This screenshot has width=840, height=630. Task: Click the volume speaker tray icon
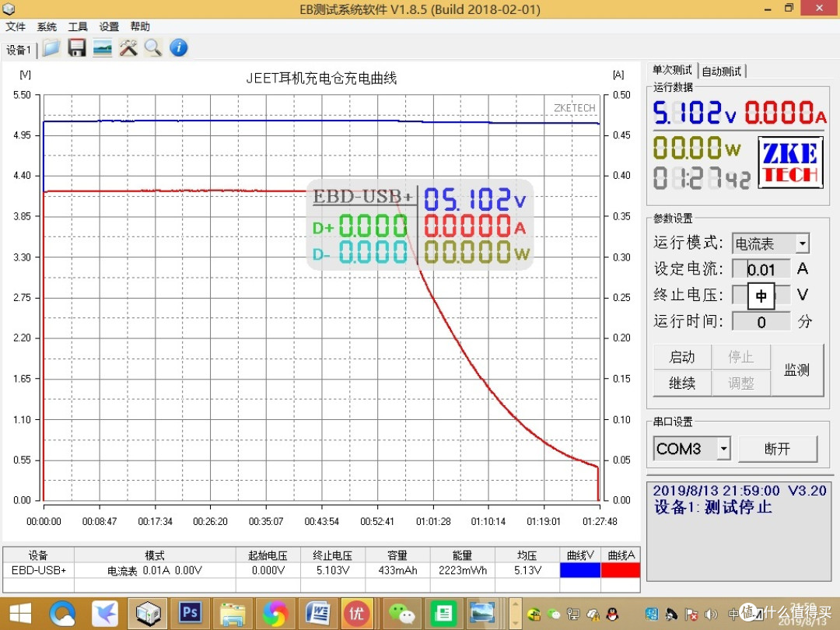[x=711, y=614]
